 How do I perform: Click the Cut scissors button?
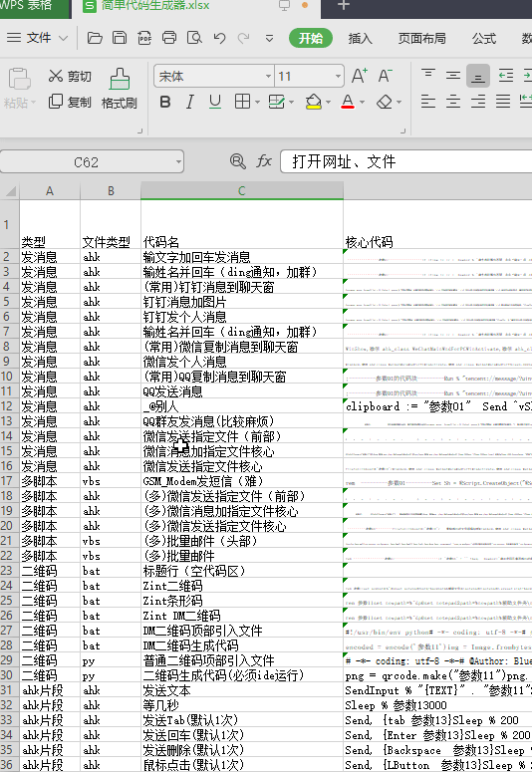[x=70, y=77]
